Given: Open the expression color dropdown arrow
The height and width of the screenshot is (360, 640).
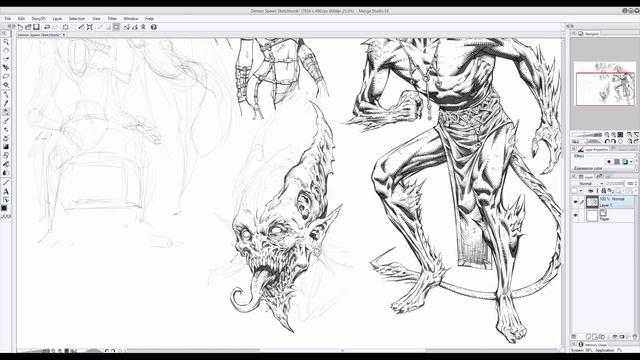Looking at the screenshot, I should coord(632,162).
